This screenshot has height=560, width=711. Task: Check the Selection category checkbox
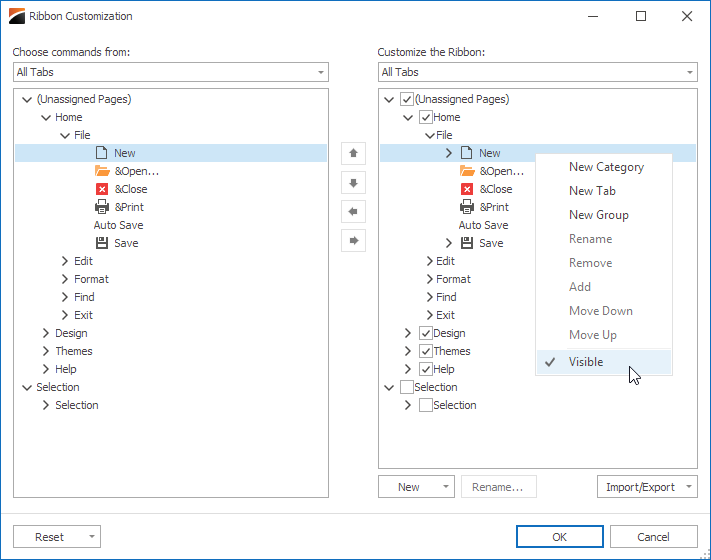407,387
